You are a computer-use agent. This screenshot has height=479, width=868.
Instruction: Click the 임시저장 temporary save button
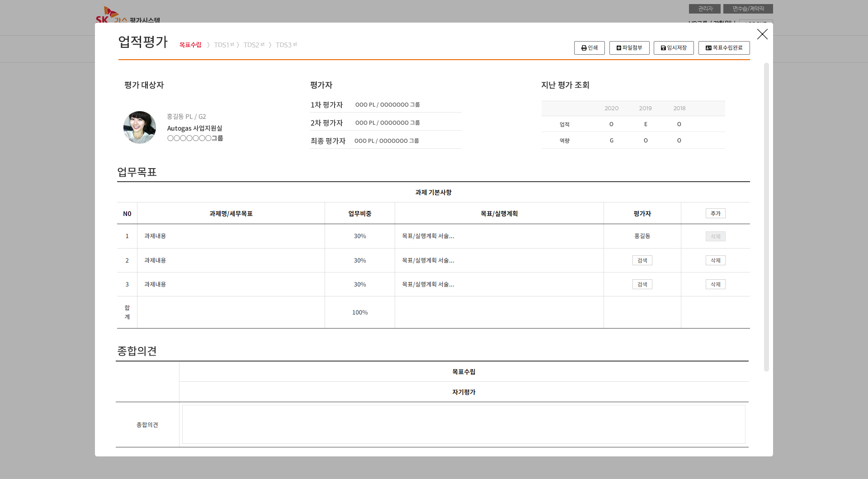(673, 48)
